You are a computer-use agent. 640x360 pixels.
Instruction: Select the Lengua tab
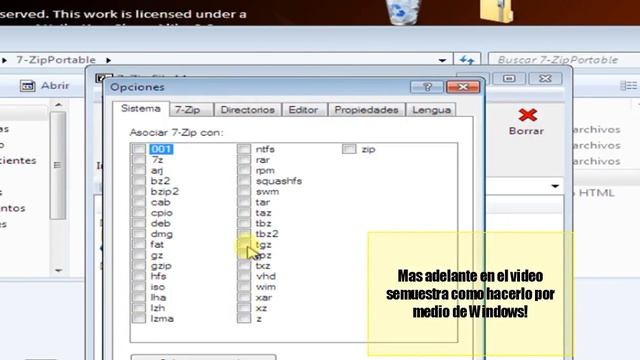point(431,110)
